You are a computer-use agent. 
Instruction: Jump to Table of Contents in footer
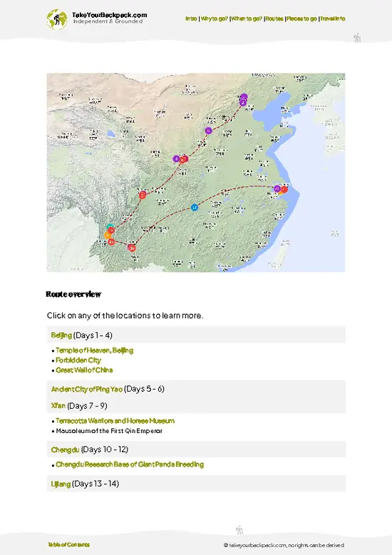[x=68, y=545]
